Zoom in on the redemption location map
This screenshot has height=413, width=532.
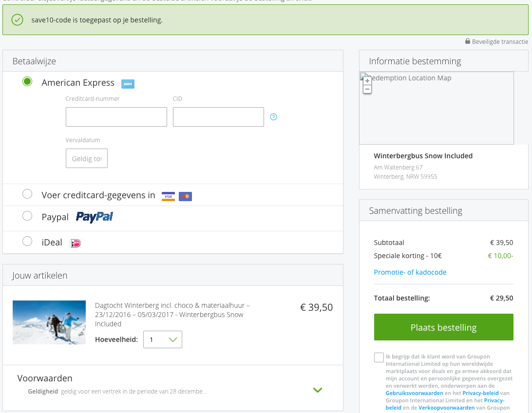pyautogui.click(x=367, y=81)
